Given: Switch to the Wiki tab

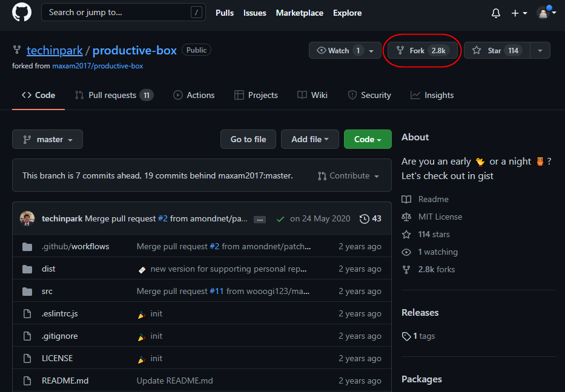Looking at the screenshot, I should point(312,96).
